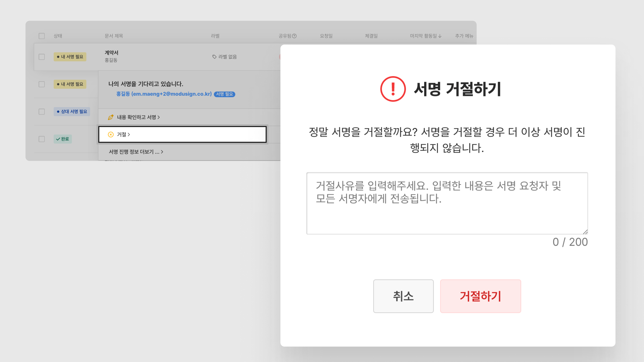Click the rejection reason text area
This screenshot has width=644, height=362.
click(x=447, y=203)
